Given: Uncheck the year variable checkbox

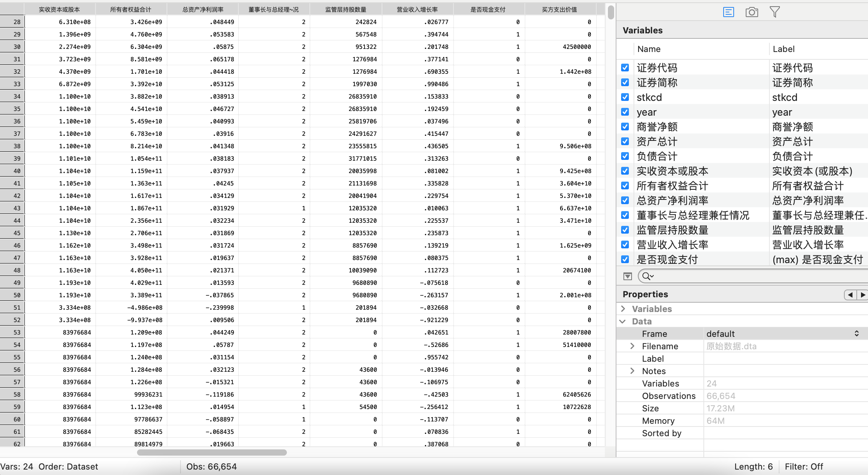Looking at the screenshot, I should click(625, 112).
